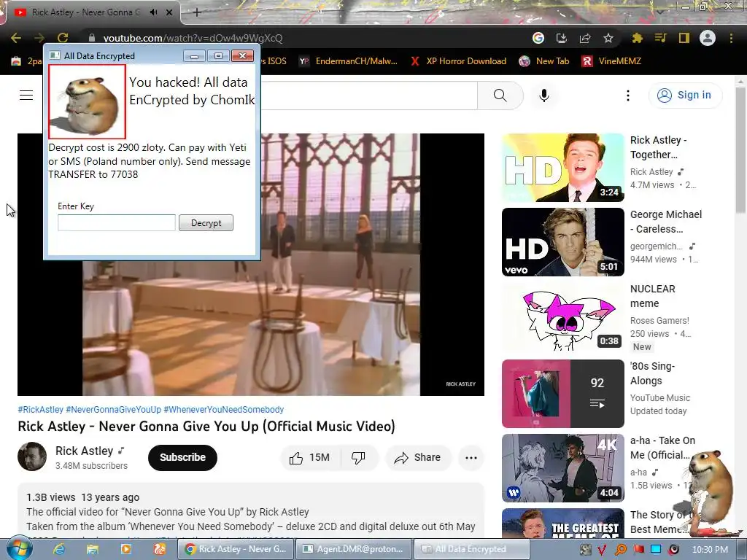Screen dimensions: 747x560
Task: Bookmark this page with the star
Action: [608, 38]
